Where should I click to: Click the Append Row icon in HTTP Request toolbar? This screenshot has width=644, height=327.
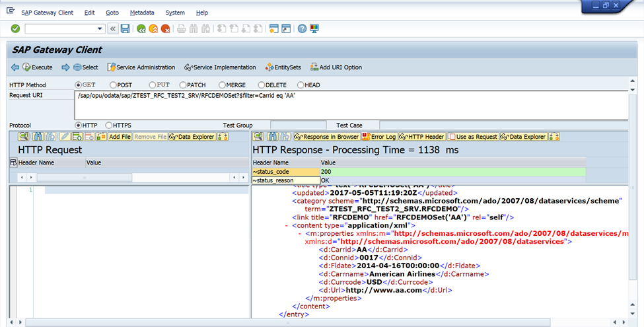(77, 136)
